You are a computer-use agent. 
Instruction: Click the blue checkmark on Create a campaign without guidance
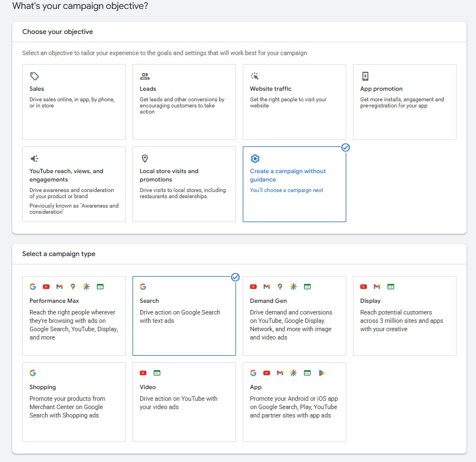pyautogui.click(x=346, y=148)
